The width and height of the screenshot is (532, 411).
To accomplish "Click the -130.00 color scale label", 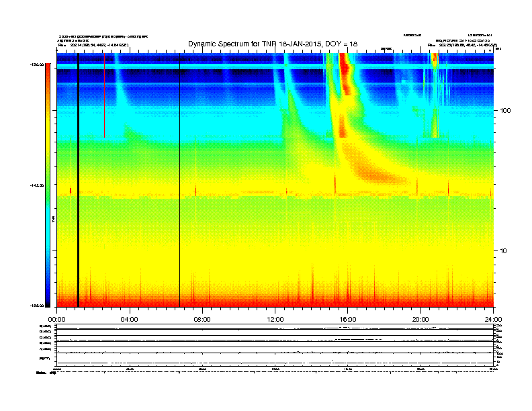I will (x=37, y=64).
